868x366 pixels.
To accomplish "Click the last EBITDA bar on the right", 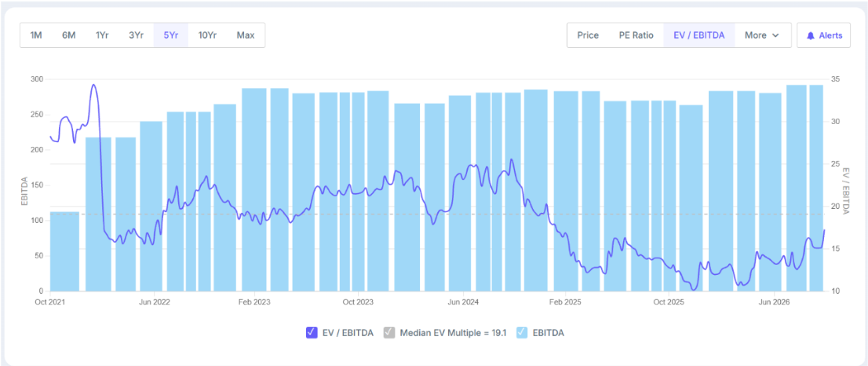I will pyautogui.click(x=816, y=188).
